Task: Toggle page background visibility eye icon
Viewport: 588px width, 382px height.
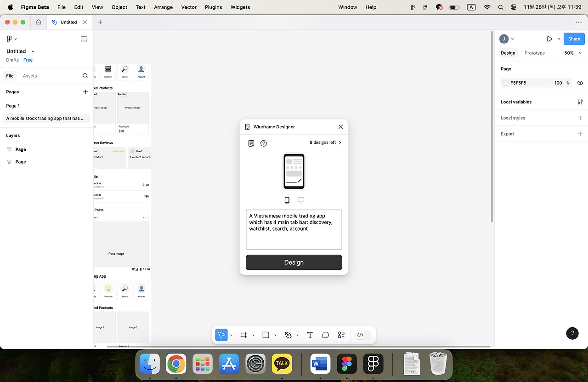Action: 580,83
